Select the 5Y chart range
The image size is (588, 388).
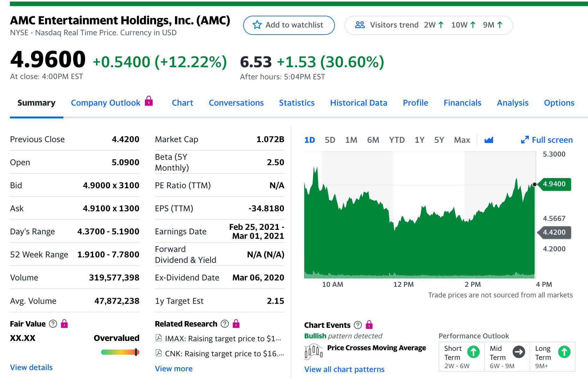[439, 140]
